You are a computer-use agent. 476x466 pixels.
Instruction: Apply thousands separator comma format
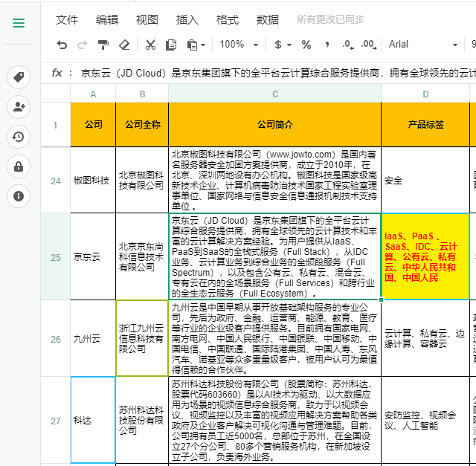click(327, 45)
